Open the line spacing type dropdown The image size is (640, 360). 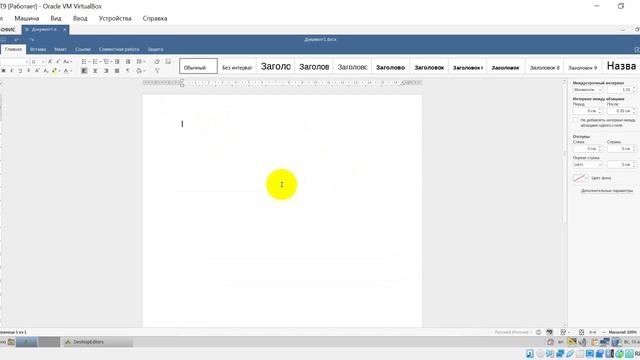pyautogui.click(x=588, y=89)
